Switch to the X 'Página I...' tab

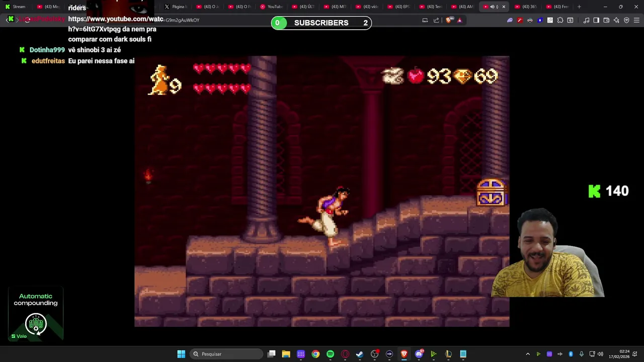[176, 7]
